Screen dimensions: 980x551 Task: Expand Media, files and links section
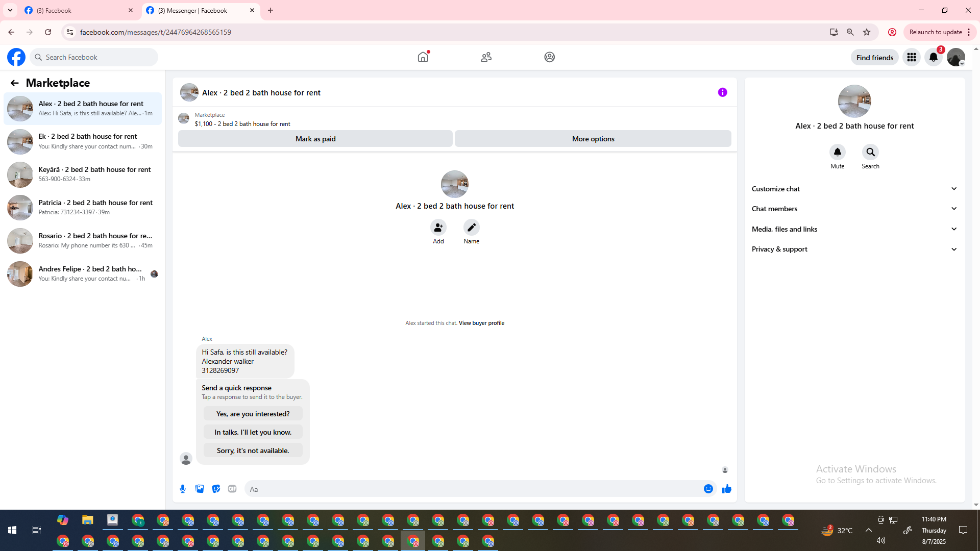pos(854,229)
